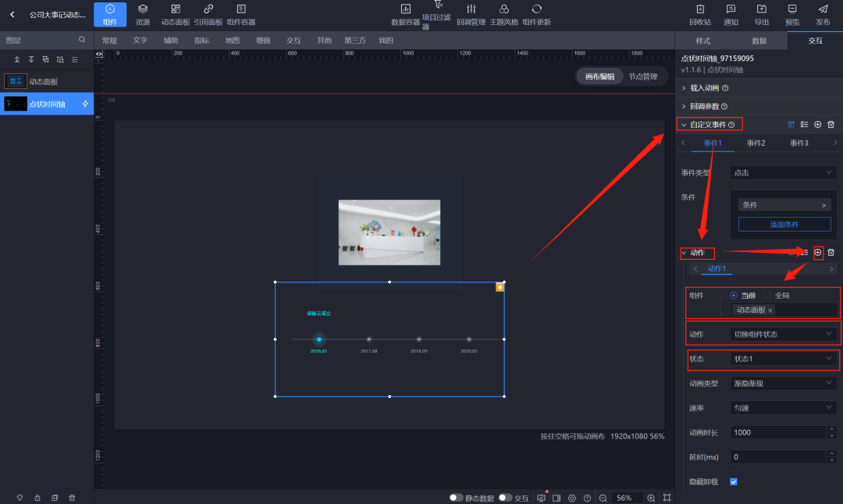The height and width of the screenshot is (504, 843).
Task: Open the 事件类型 dropdown showing 点击
Action: (783, 172)
